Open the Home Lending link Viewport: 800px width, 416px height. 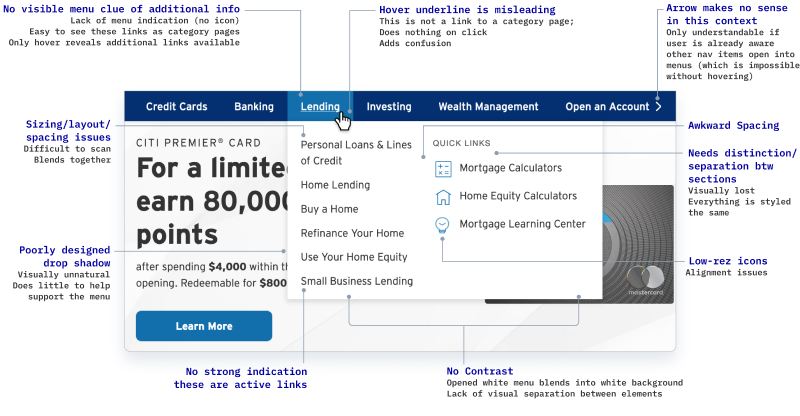(x=335, y=185)
